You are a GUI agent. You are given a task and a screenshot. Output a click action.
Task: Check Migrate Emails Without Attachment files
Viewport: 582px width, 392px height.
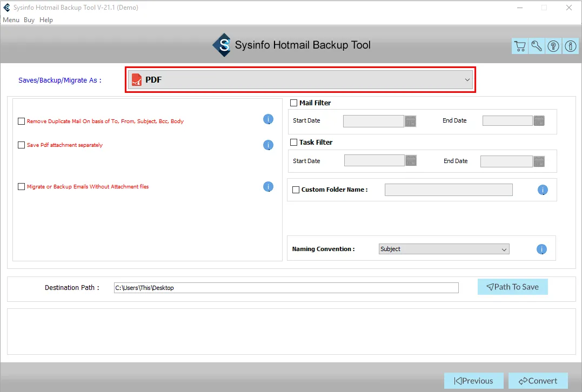pos(21,186)
